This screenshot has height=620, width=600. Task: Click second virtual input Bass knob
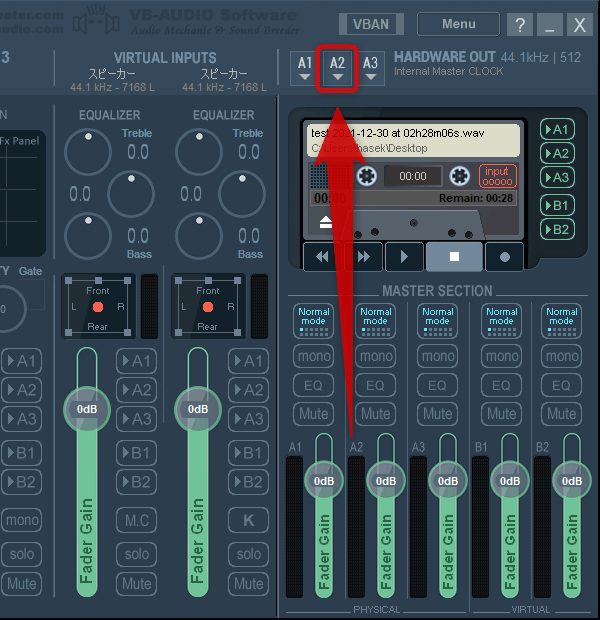[199, 236]
